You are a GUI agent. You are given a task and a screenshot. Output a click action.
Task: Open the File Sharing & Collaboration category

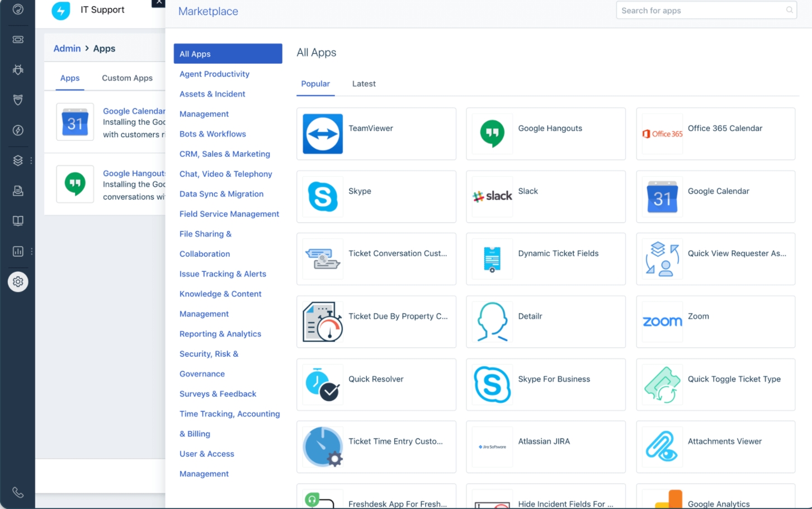pos(205,244)
